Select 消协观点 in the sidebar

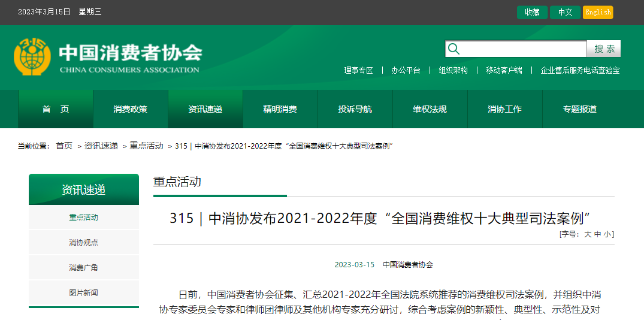point(84,242)
